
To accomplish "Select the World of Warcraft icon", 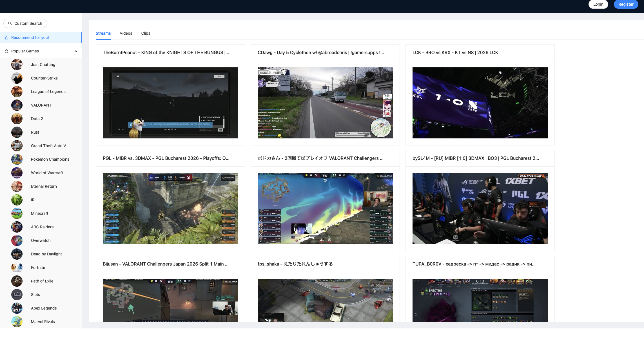I will tap(17, 173).
